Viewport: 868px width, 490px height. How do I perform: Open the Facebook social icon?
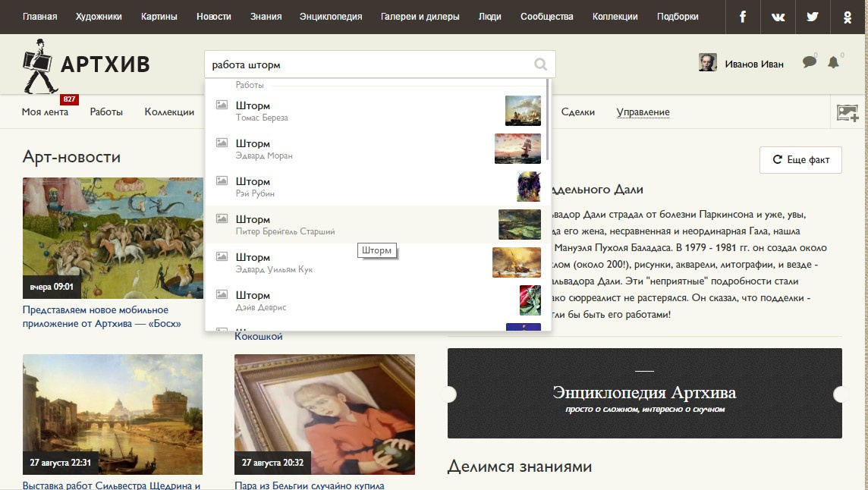[743, 17]
